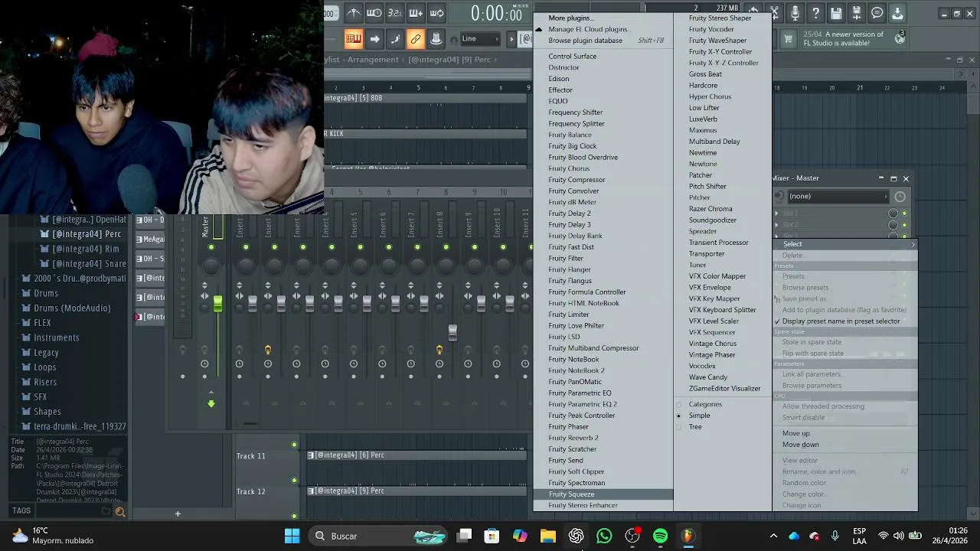The image size is (980, 551).
Task: Mute Master track via green LED
Action: coord(211,247)
